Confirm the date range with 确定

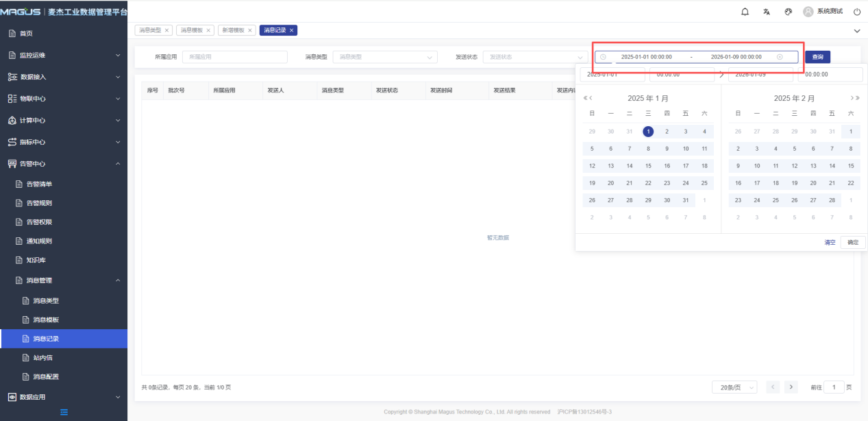coord(852,242)
